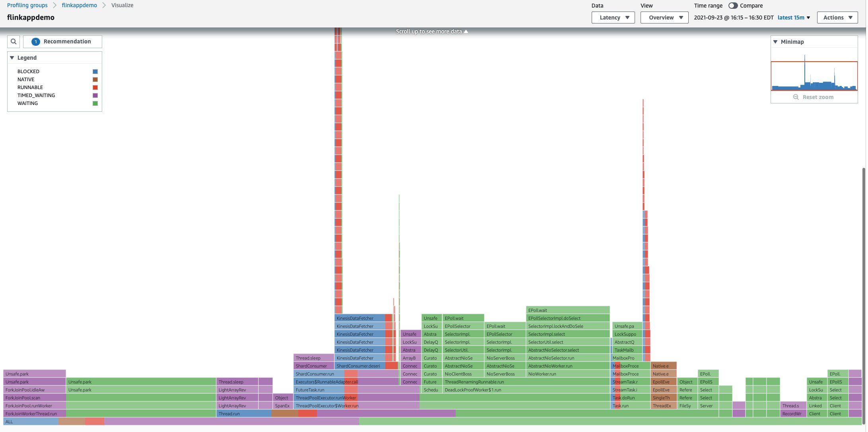The width and height of the screenshot is (868, 432).
Task: Expand the Minimap panel
Action: coord(775,41)
